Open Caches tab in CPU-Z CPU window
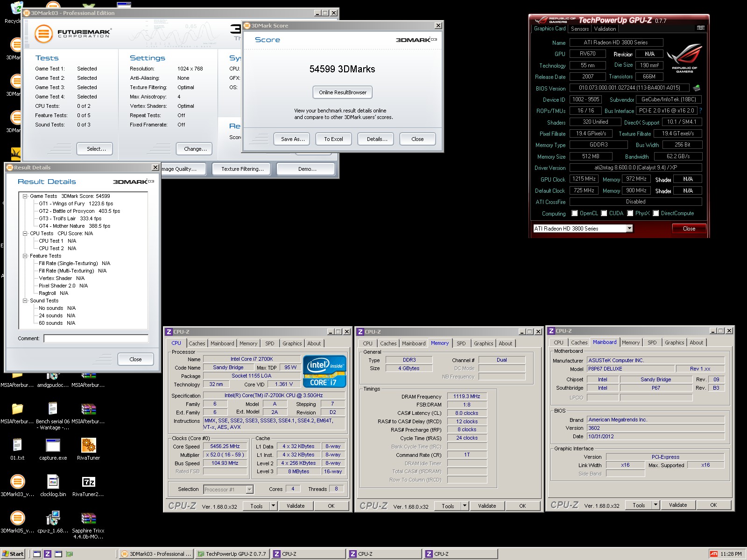 click(197, 343)
